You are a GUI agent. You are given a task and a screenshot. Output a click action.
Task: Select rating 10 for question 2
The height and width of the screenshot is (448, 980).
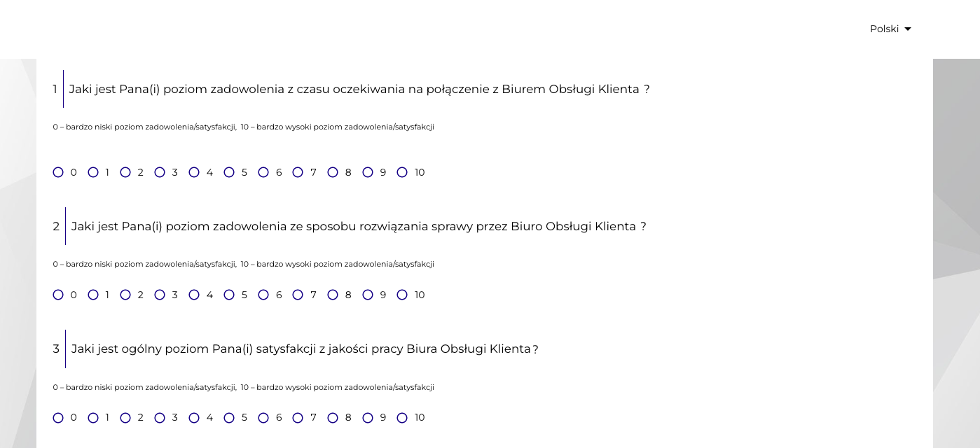tap(402, 295)
